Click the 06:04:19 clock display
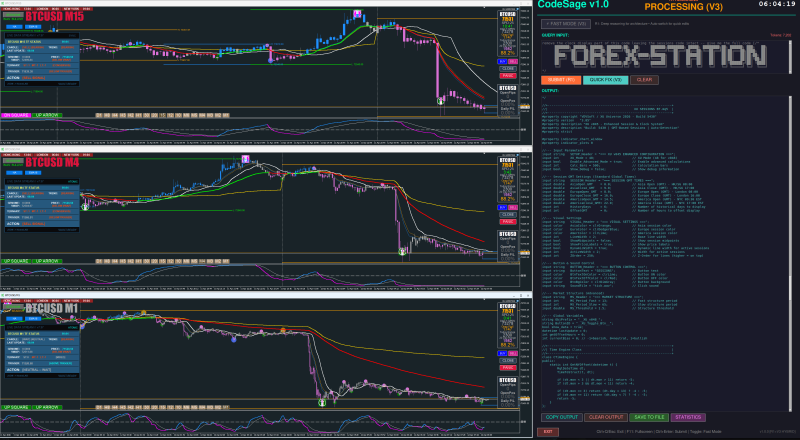Image resolution: width=800 pixels, height=440 pixels. tap(776, 4)
